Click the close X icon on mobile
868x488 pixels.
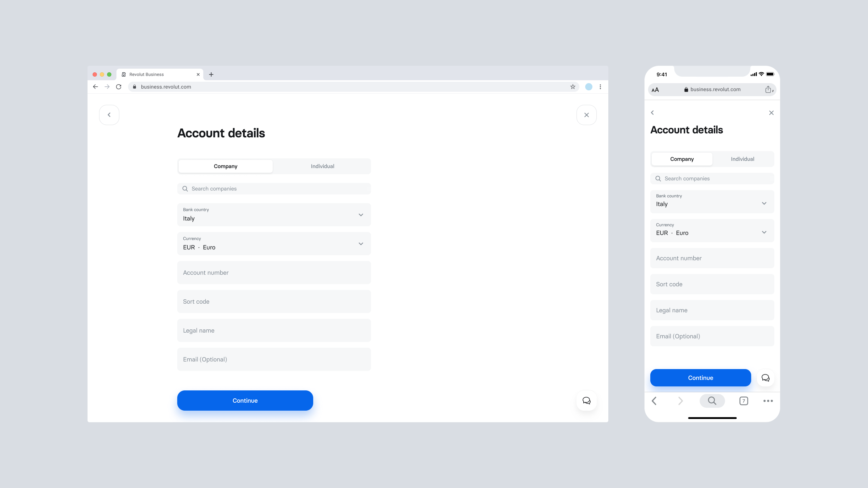(x=771, y=113)
